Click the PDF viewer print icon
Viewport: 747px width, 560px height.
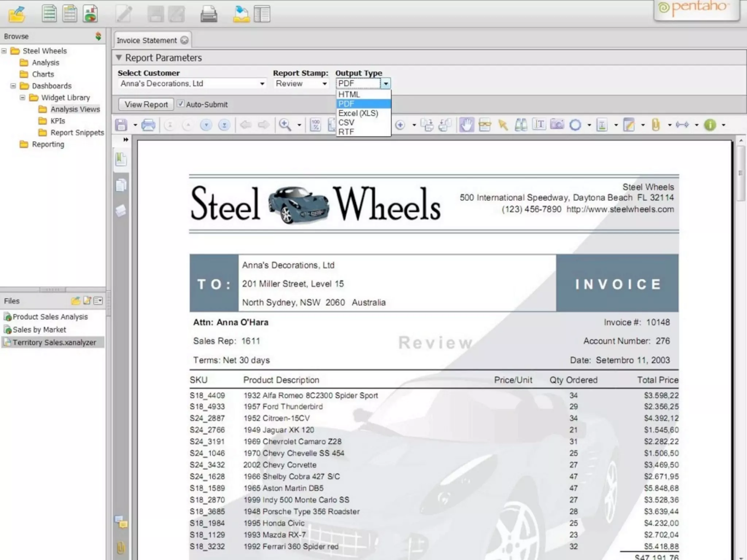pos(148,125)
